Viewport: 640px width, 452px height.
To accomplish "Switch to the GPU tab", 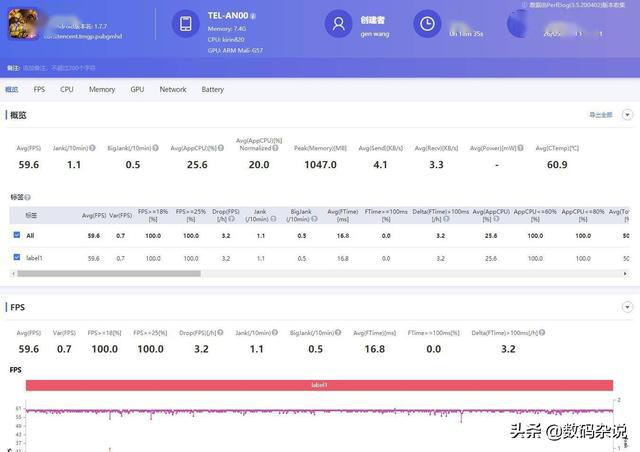I will [137, 89].
